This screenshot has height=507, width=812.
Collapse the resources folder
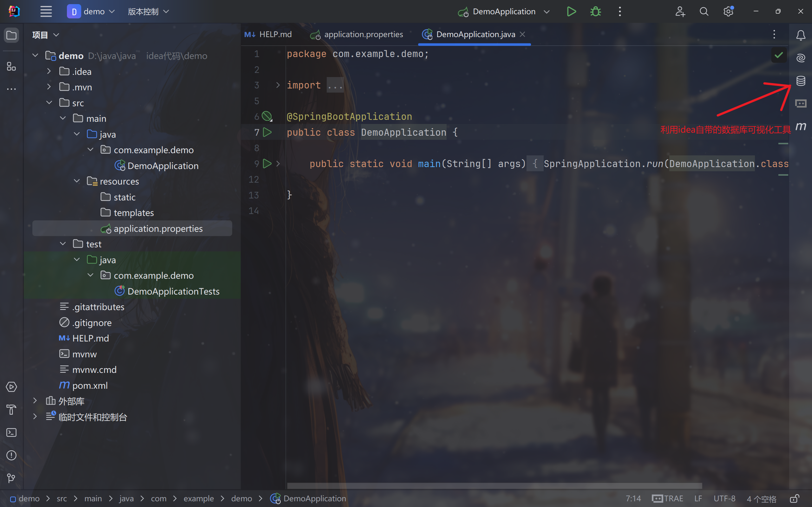tap(77, 181)
